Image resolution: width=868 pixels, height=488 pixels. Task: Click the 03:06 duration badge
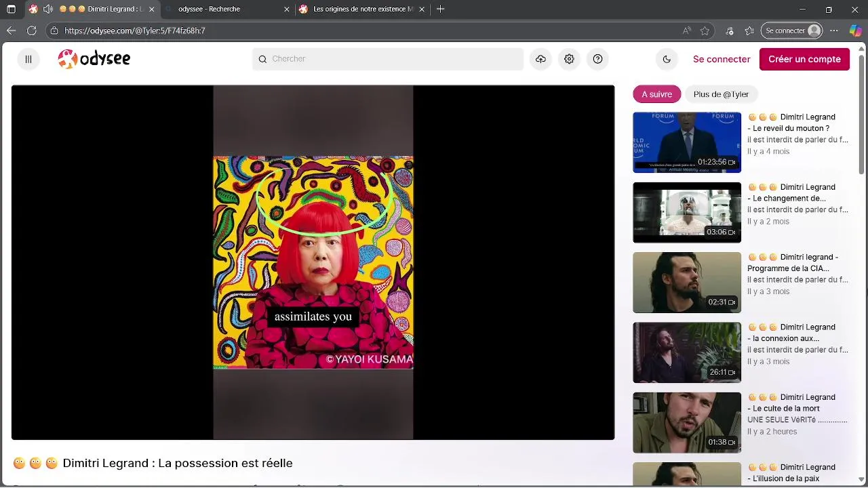click(721, 232)
